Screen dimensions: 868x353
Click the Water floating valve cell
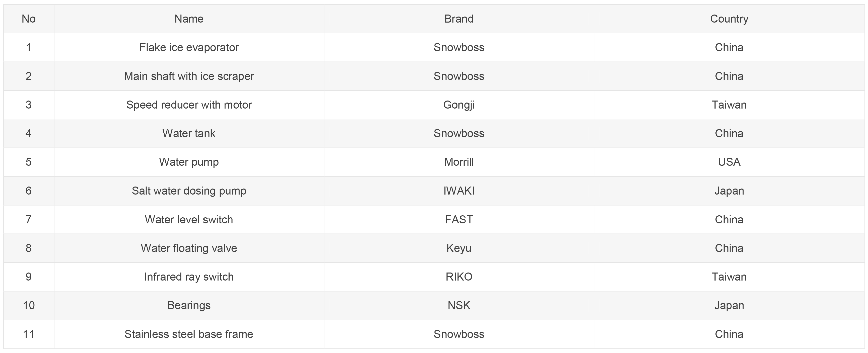(x=189, y=248)
